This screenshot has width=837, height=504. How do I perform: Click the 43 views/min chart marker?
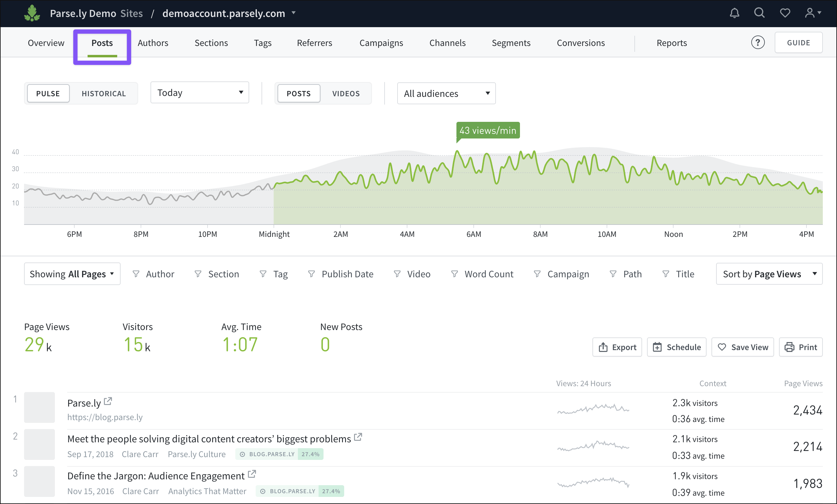coord(488,130)
